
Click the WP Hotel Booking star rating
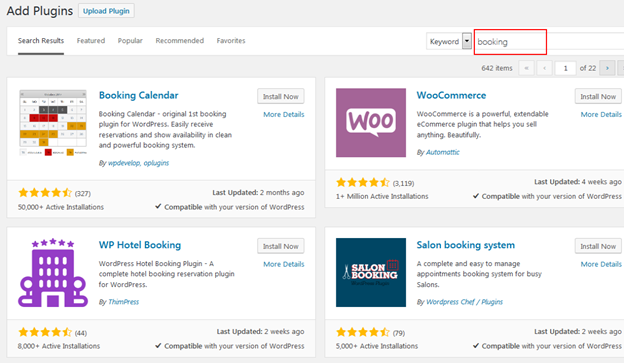point(45,332)
